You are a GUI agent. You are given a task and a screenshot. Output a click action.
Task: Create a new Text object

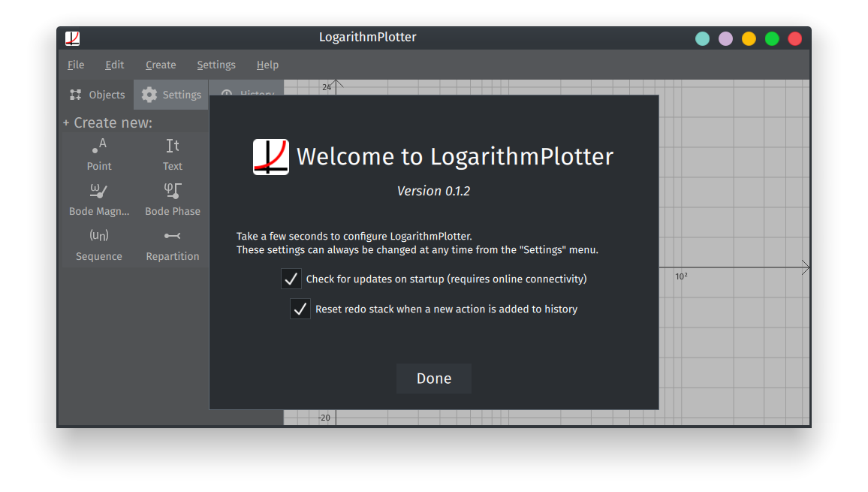tap(172, 155)
